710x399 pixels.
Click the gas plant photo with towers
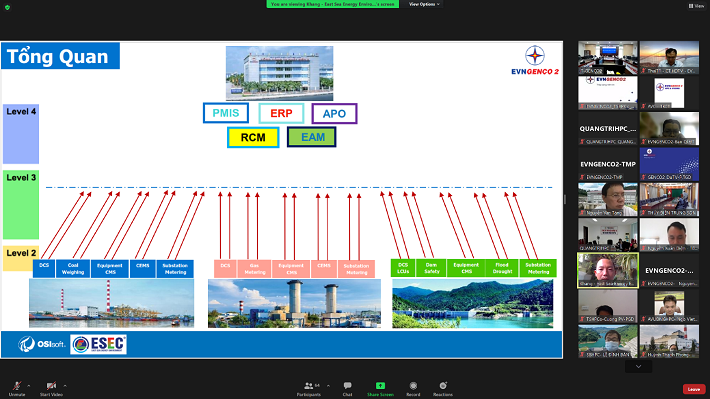tap(294, 303)
